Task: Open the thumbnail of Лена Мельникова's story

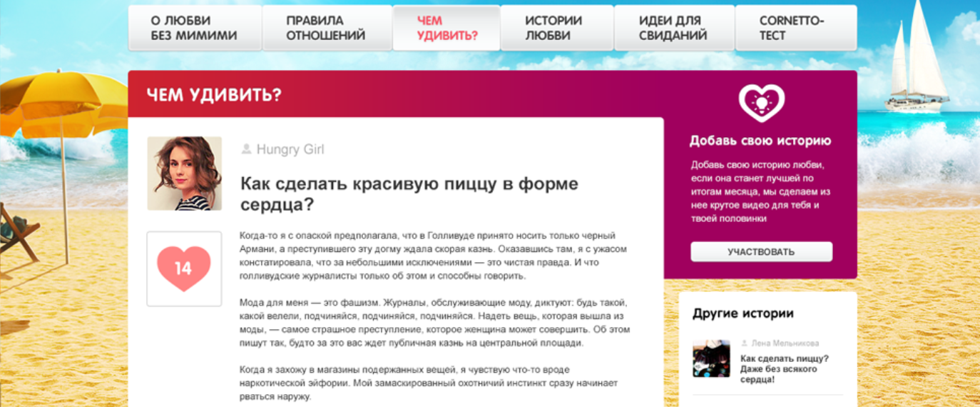Action: 711,359
